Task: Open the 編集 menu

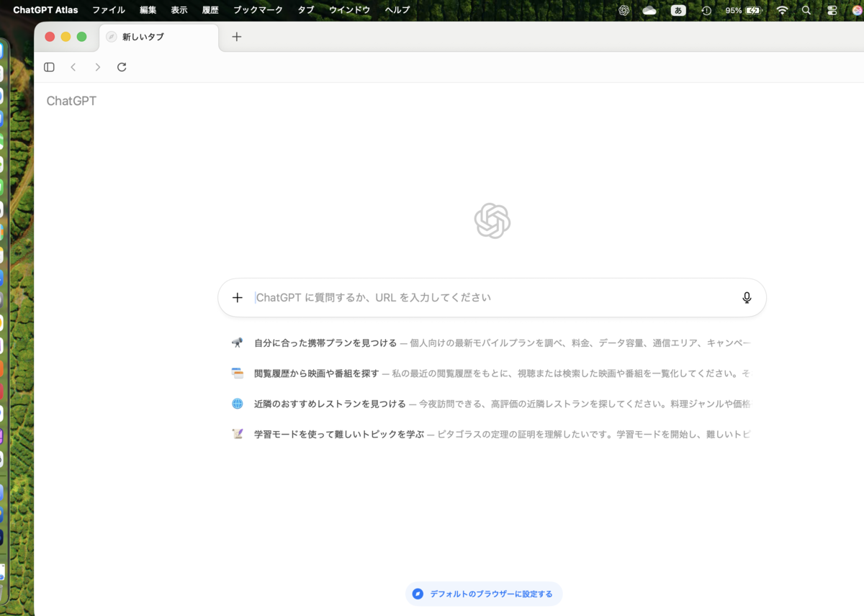Action: click(x=148, y=10)
